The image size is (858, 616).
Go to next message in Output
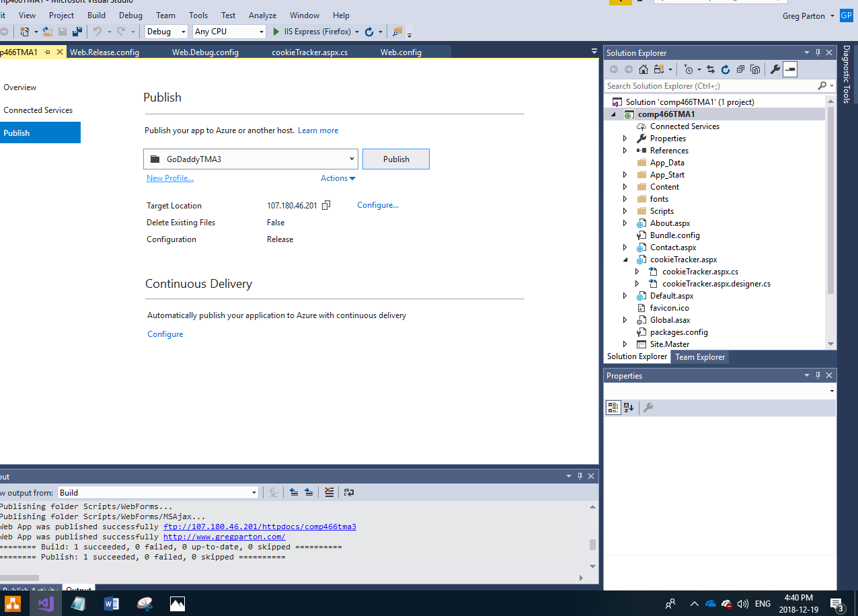click(x=309, y=492)
